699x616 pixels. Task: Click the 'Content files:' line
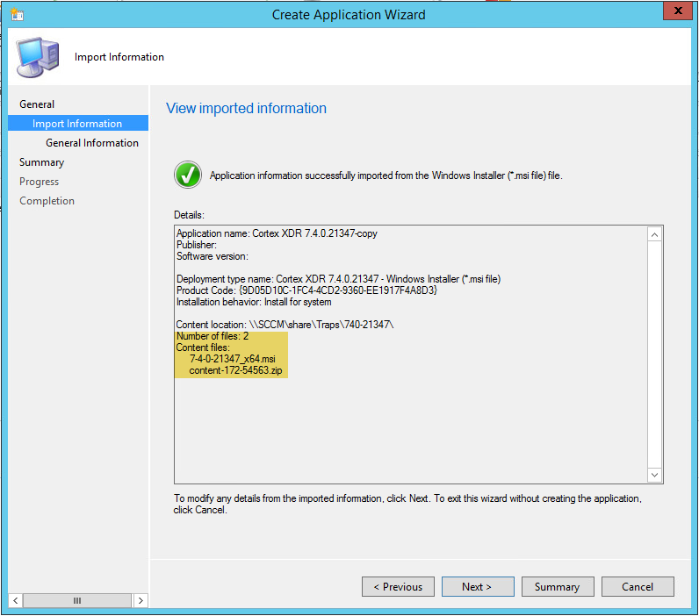pyautogui.click(x=203, y=347)
